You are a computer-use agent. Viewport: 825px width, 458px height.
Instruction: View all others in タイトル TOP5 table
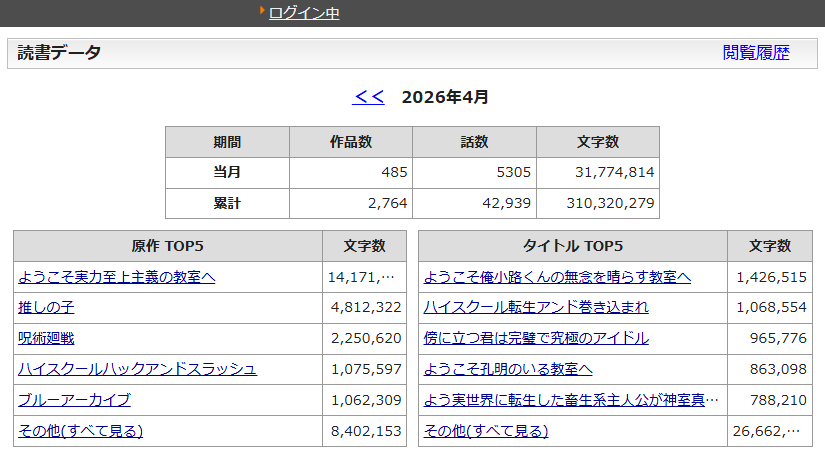point(486,431)
